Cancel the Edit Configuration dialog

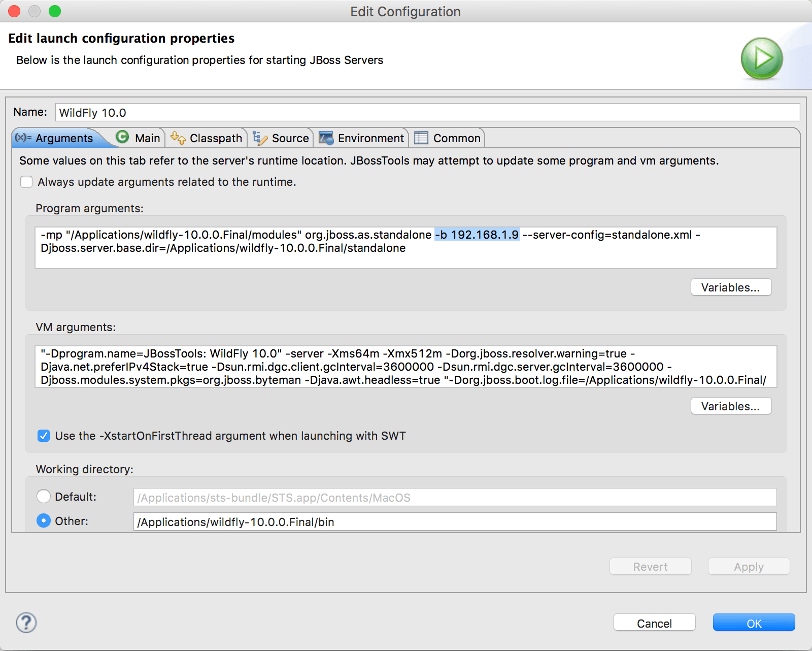655,623
